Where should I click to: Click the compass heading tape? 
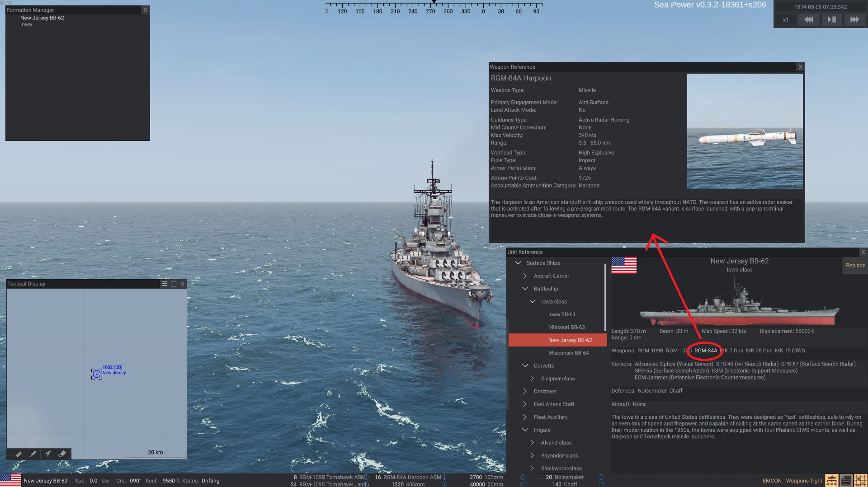(434, 8)
